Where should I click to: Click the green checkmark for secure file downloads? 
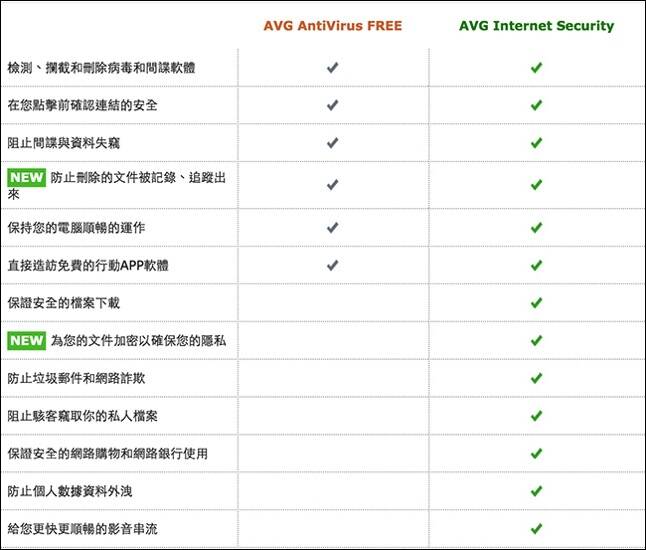(x=536, y=303)
